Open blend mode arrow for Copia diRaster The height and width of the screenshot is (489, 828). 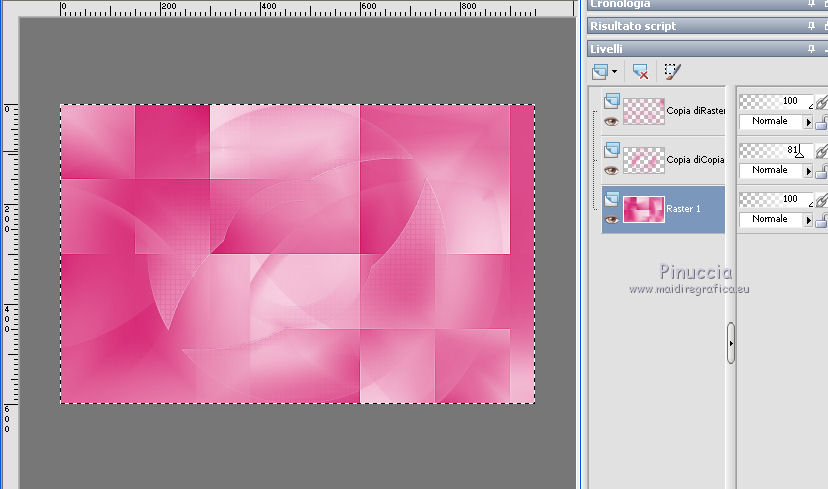[x=808, y=123]
